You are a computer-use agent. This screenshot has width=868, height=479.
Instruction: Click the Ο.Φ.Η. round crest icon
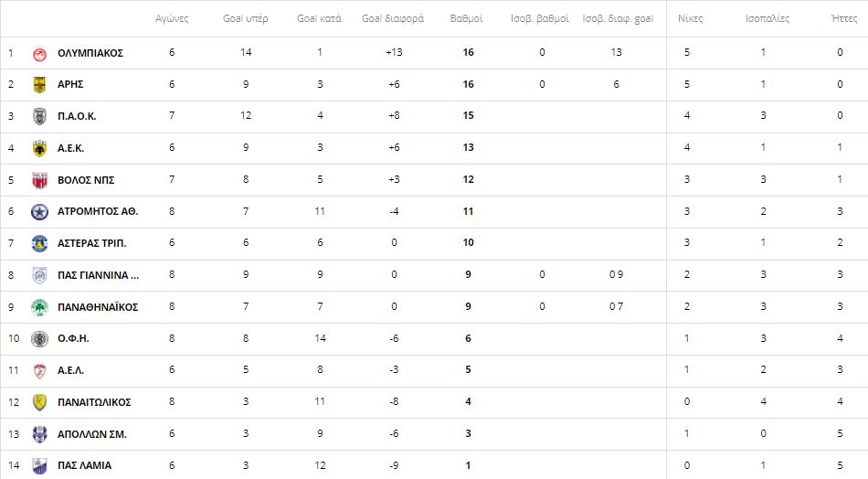click(39, 338)
